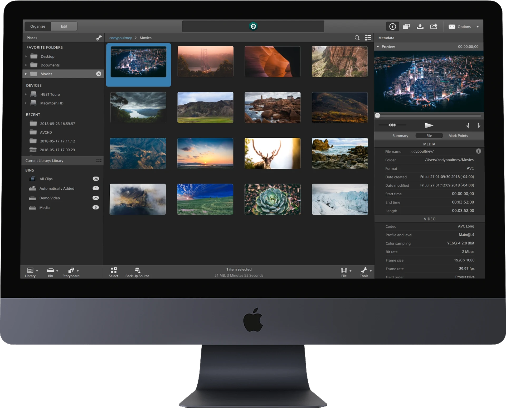The width and height of the screenshot is (506, 420).
Task: Select the deer antlers video thumbnail
Action: pos(273,153)
